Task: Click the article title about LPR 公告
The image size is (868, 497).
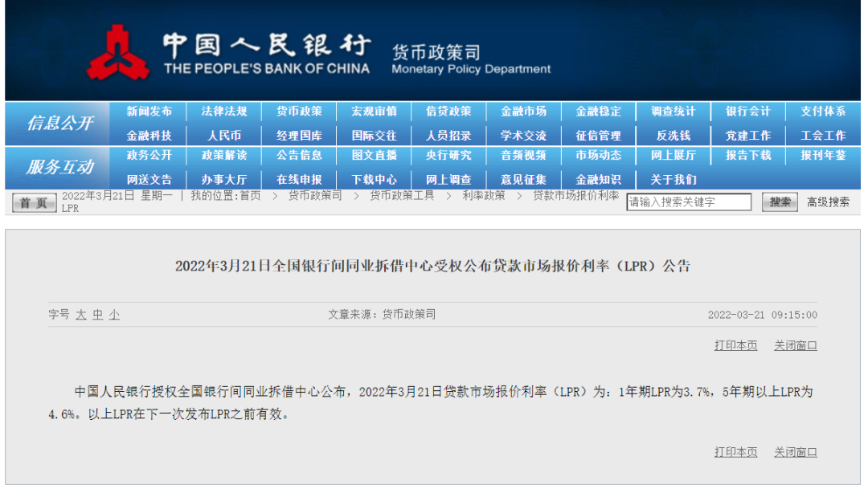Action: (433, 266)
